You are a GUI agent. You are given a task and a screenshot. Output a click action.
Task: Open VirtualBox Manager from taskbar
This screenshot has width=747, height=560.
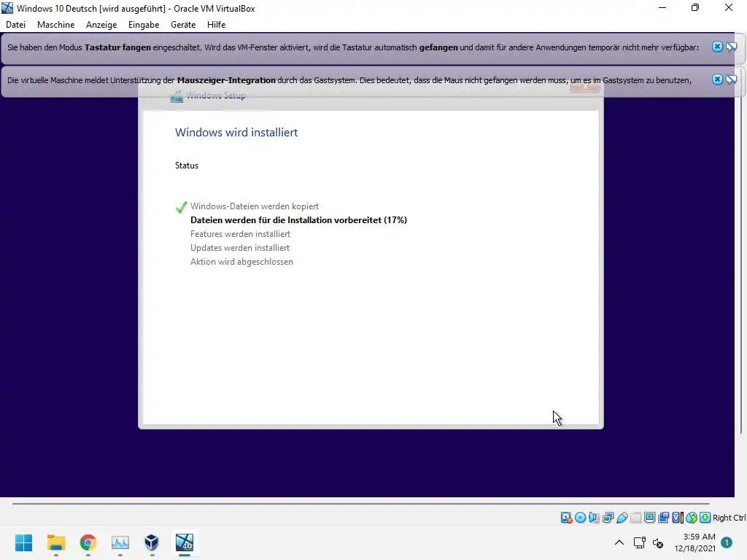point(152,542)
